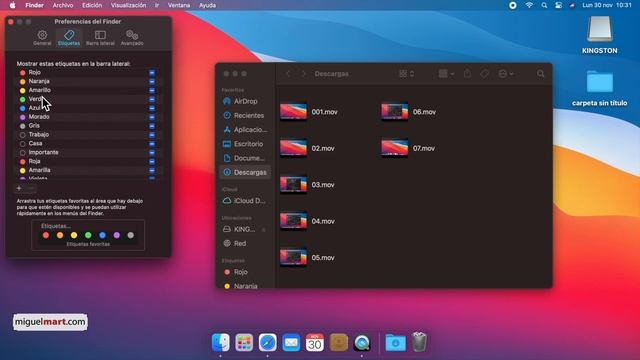Click the 02.mov file name
The image size is (640, 360).
(x=323, y=149)
